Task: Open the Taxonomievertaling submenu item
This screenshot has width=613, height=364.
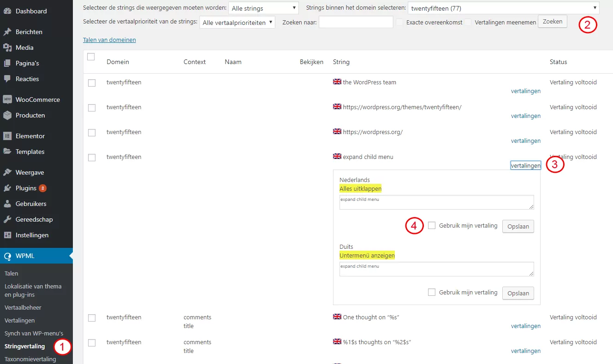Action: coord(30,359)
